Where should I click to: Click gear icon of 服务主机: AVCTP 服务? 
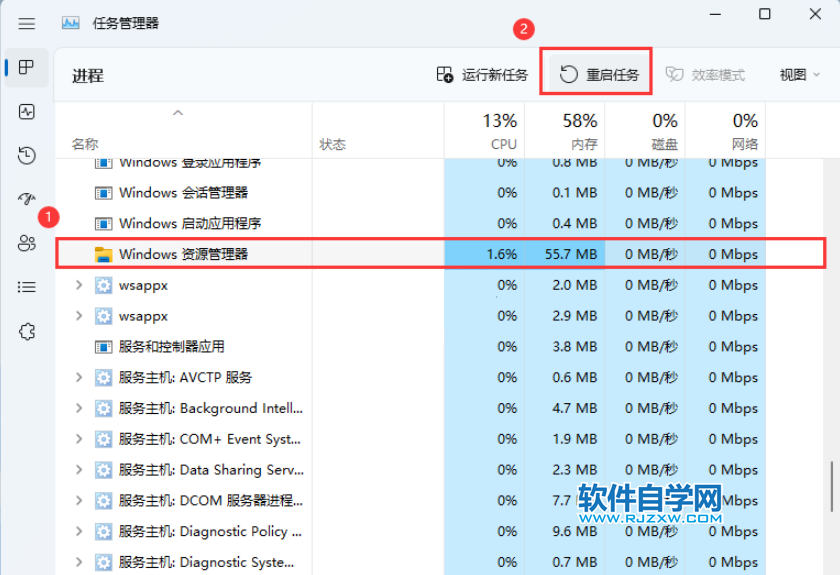103,378
